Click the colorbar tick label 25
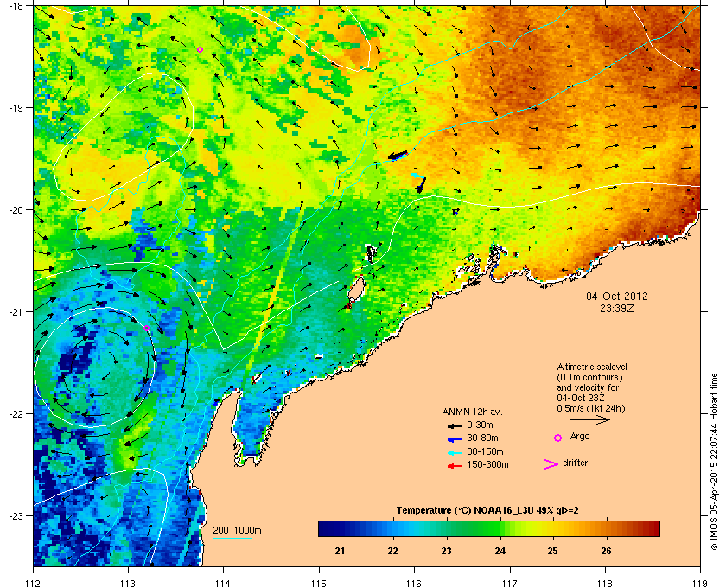Screen dimensions: 726x588 [552, 551]
